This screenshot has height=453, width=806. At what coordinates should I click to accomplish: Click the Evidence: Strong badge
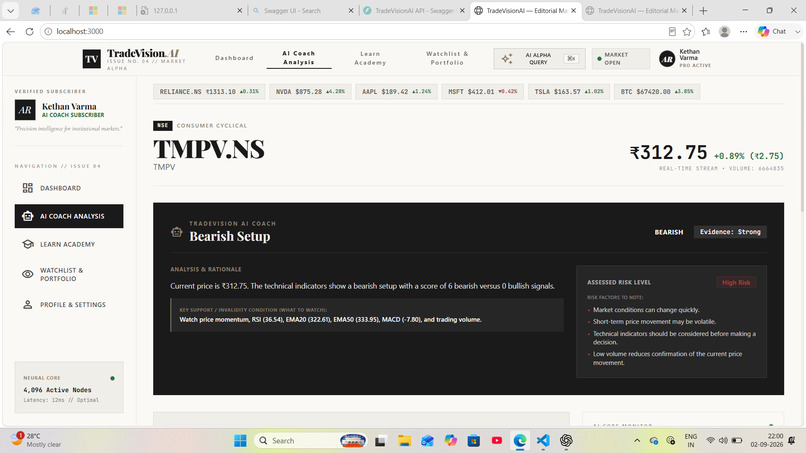coord(730,232)
